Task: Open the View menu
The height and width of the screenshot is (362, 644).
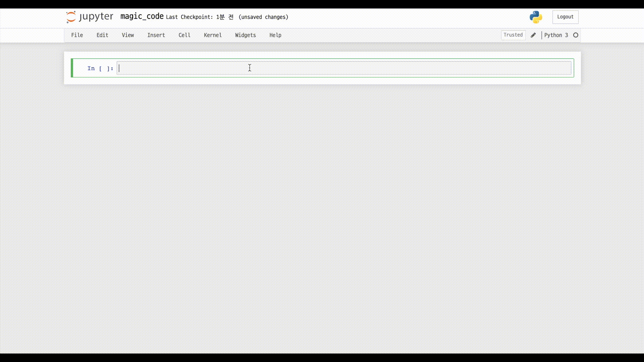Action: (128, 35)
